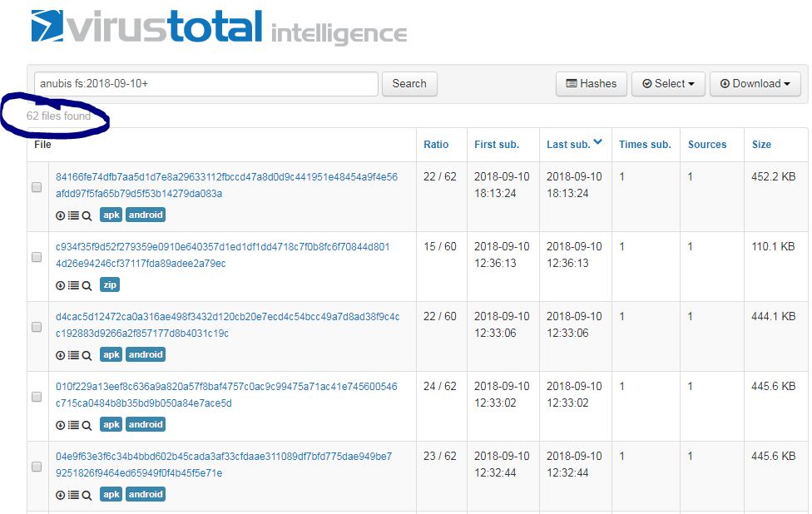Viewport: 812px width, 514px height.
Task: Click magnifier similar-search icon in 84166fe7 row
Action: (87, 216)
